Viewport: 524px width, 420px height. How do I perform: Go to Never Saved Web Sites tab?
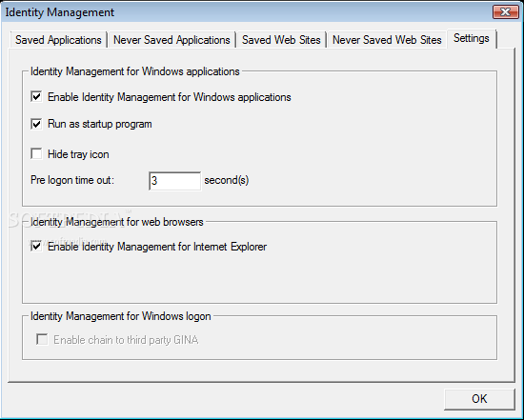pyautogui.click(x=387, y=40)
